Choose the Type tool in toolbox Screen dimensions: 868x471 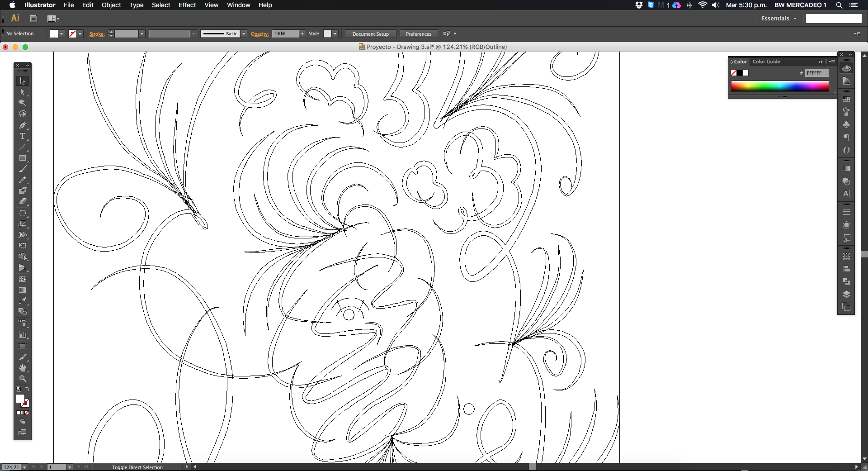tap(22, 136)
